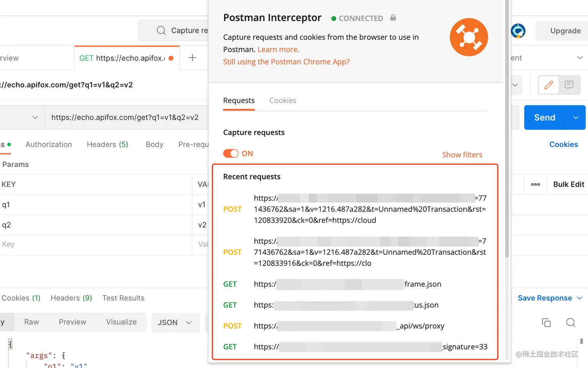Click the lock icon next to CONNECTED

coord(392,17)
